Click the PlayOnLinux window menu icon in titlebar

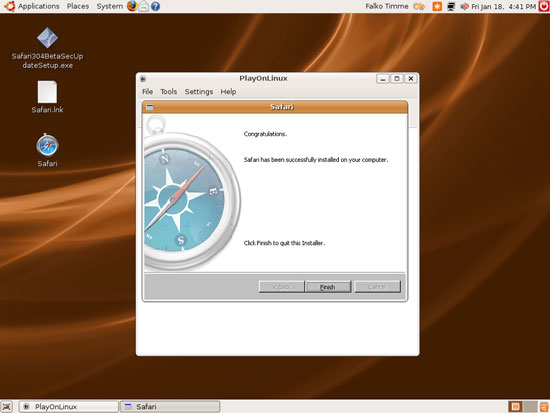point(143,79)
